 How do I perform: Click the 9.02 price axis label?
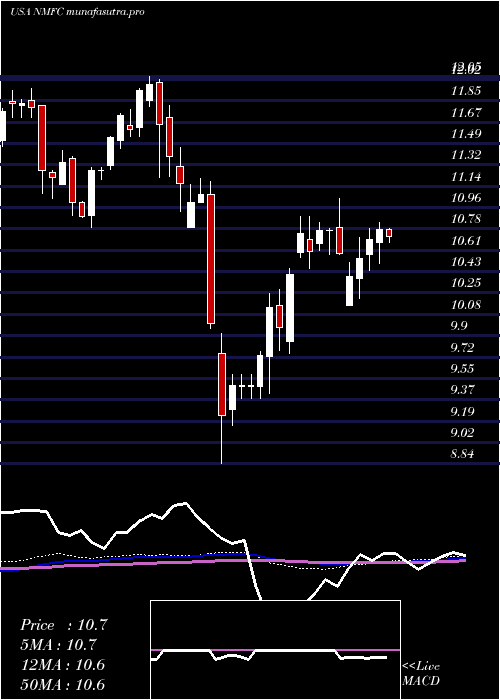tap(462, 433)
